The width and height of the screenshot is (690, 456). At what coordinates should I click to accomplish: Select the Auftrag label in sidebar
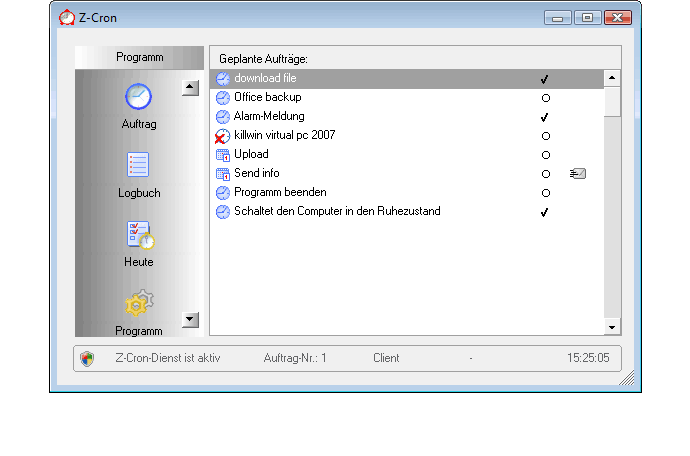[x=139, y=124]
